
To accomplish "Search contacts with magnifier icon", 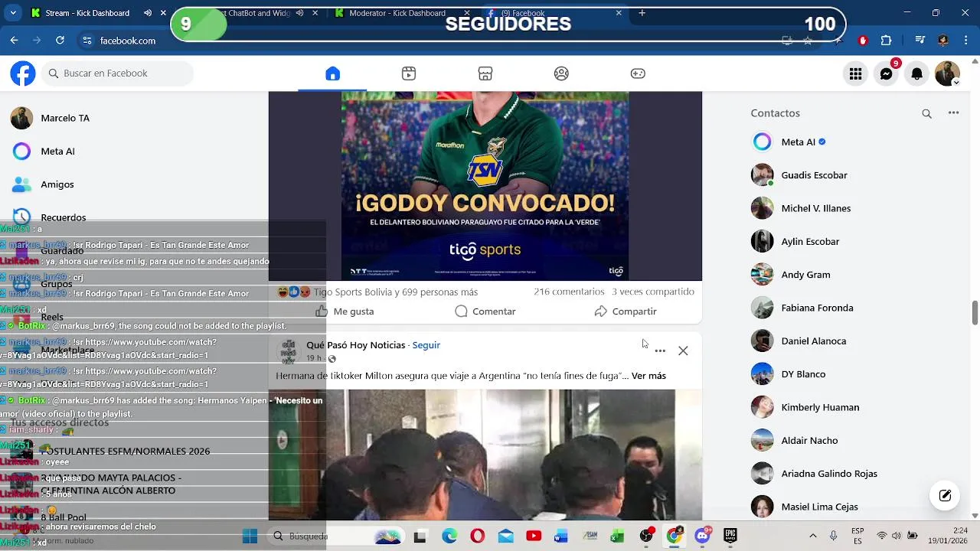I will pyautogui.click(x=926, y=113).
